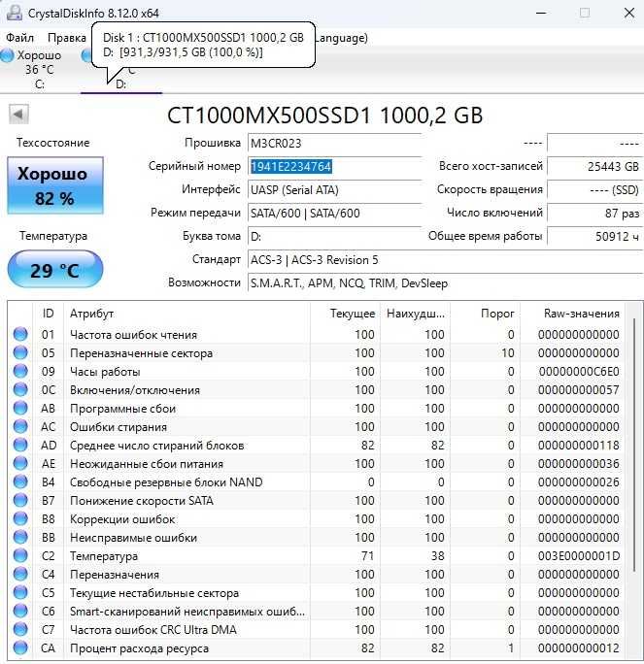Click the interface field UASP (Serial ATA)
644x664 pixels.
pyautogui.click(x=334, y=189)
